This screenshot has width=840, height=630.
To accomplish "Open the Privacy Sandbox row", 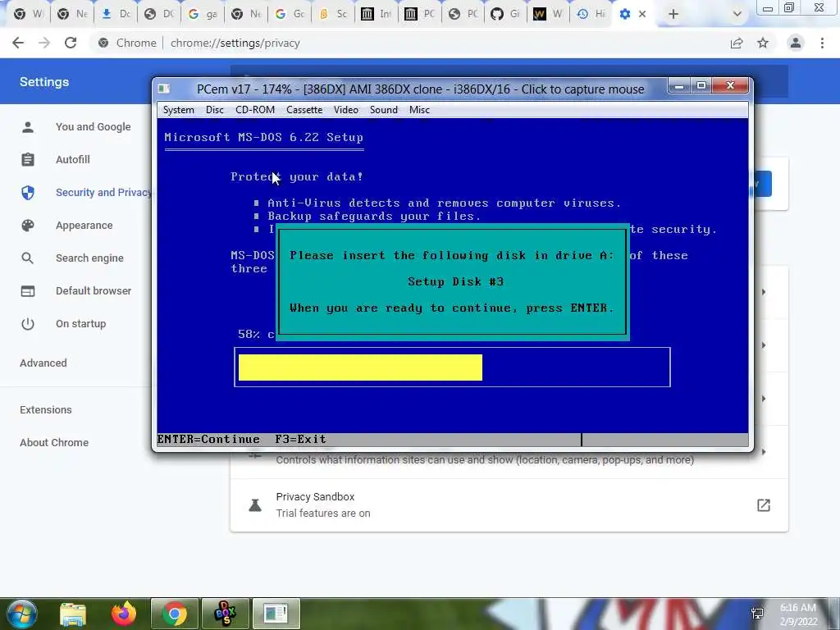I will coord(509,505).
